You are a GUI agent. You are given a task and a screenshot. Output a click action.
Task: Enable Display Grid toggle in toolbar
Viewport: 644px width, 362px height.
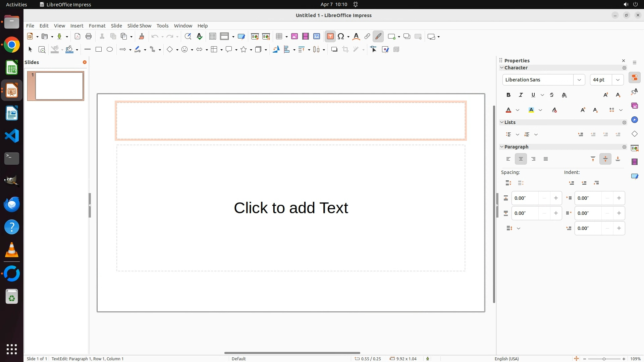click(212, 37)
